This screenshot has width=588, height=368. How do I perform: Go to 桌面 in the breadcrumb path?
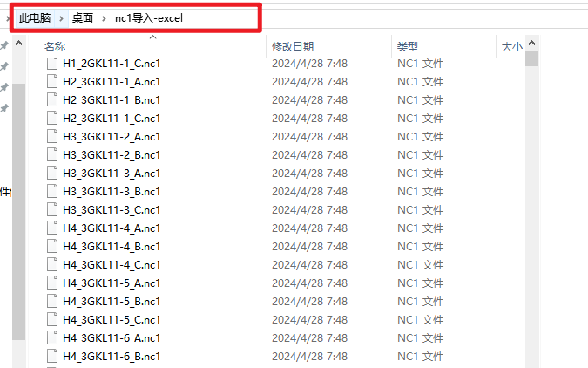tap(83, 18)
